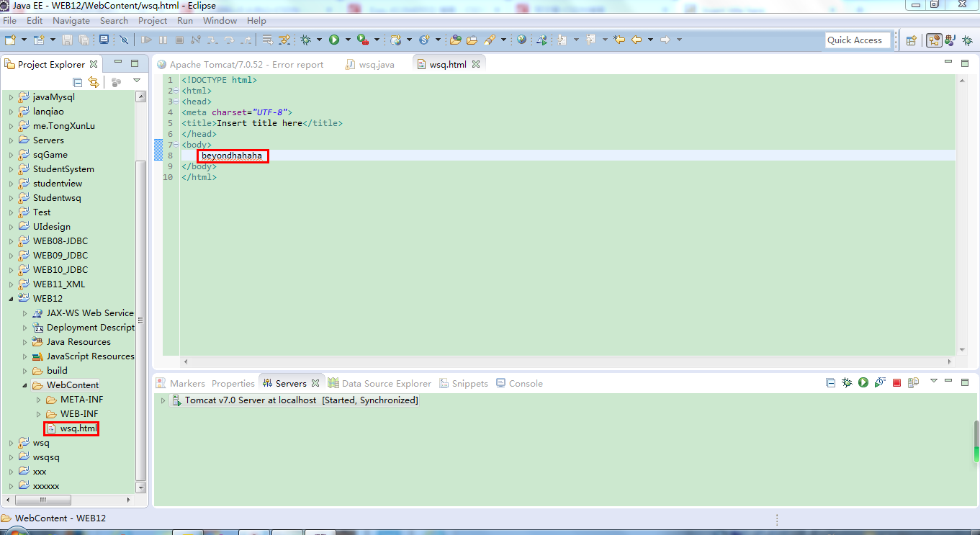Open Servers view menu triangle
Viewport: 980px width, 535px height.
(934, 381)
